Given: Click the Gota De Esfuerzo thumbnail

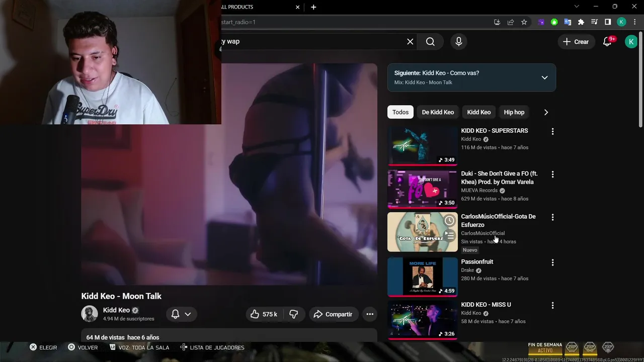Looking at the screenshot, I should 423,232.
